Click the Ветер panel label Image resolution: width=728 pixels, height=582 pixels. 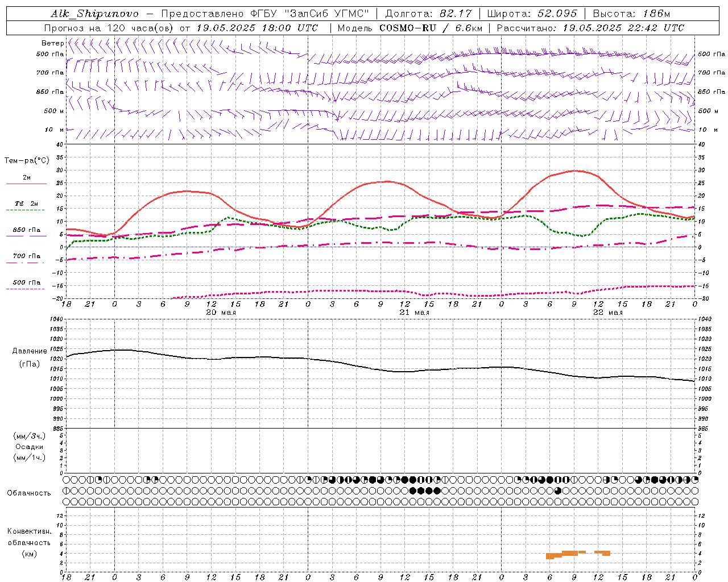(53, 43)
